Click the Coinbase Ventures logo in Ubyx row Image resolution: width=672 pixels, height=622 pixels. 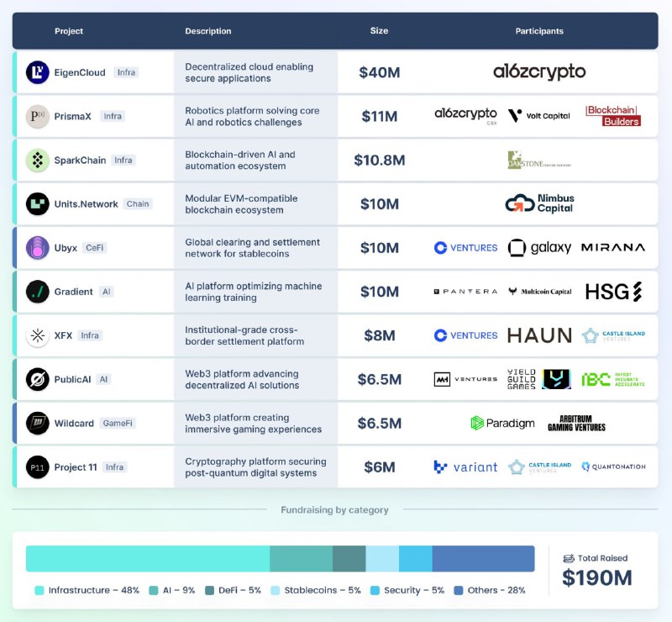point(465,247)
